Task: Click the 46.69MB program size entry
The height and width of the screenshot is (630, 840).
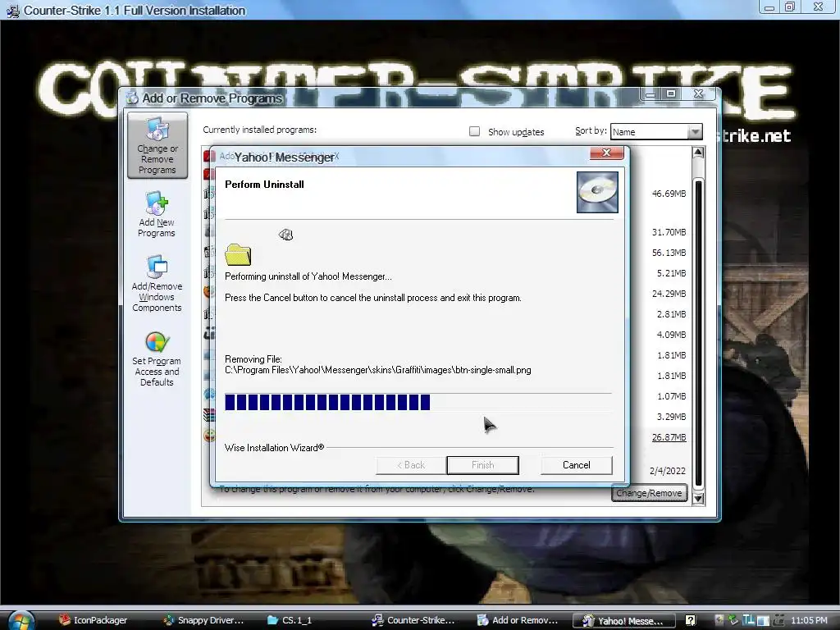Action: click(x=669, y=194)
